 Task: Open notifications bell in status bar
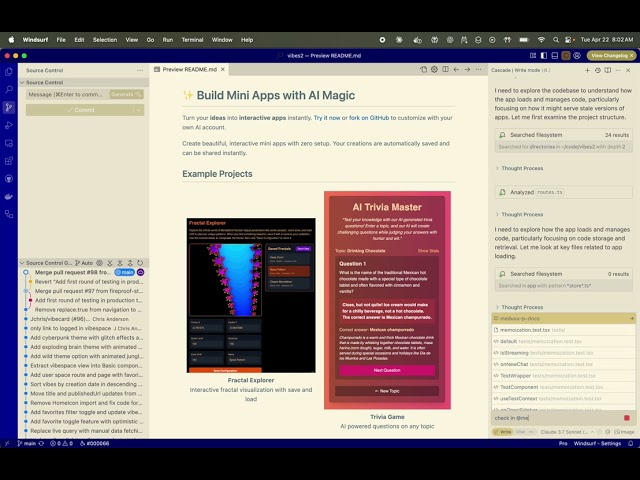coord(631,443)
